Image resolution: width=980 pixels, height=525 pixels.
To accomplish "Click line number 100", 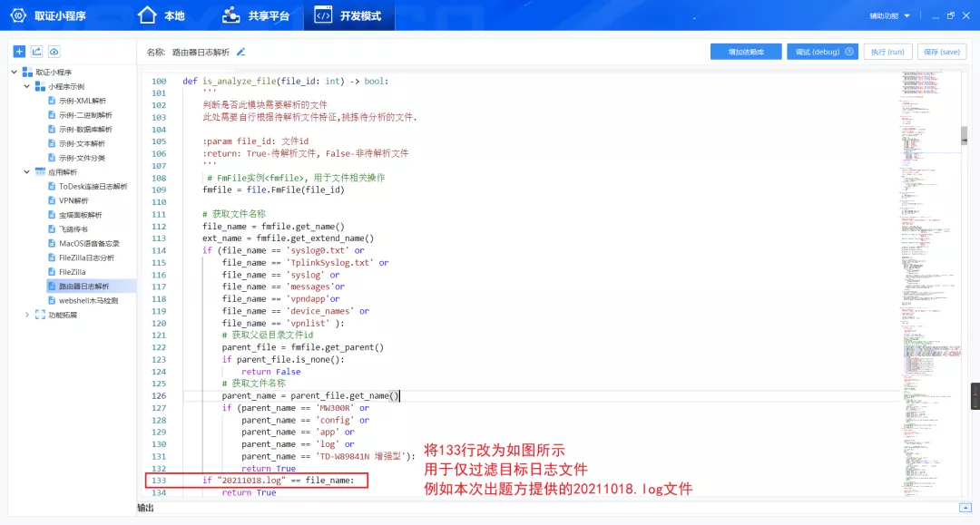I will pos(159,82).
